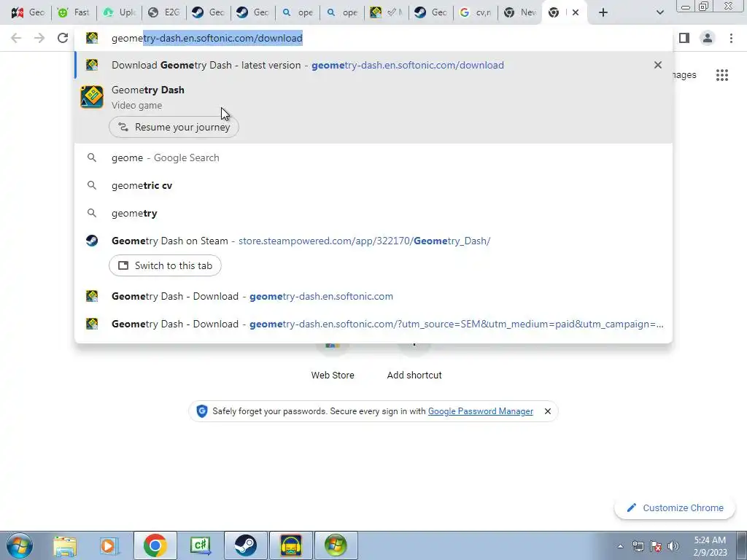Open Windows Explorer from taskbar
Screen dimensions: 747x560
(x=65, y=545)
